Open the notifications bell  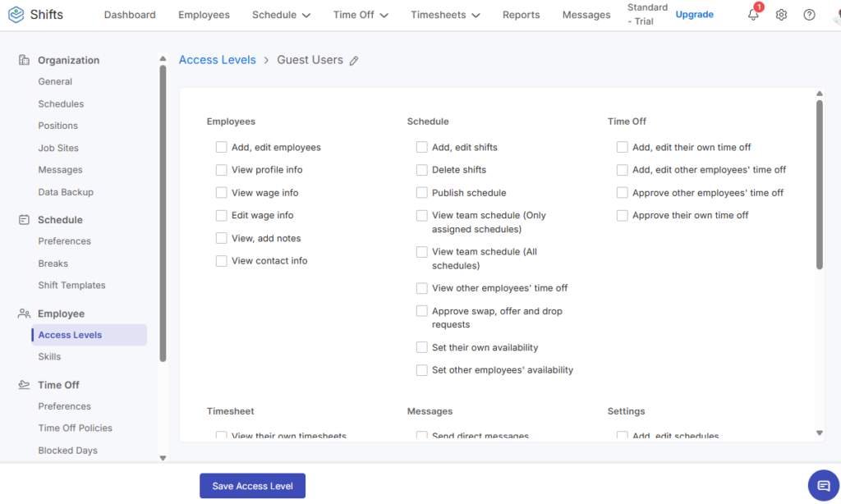pos(753,15)
